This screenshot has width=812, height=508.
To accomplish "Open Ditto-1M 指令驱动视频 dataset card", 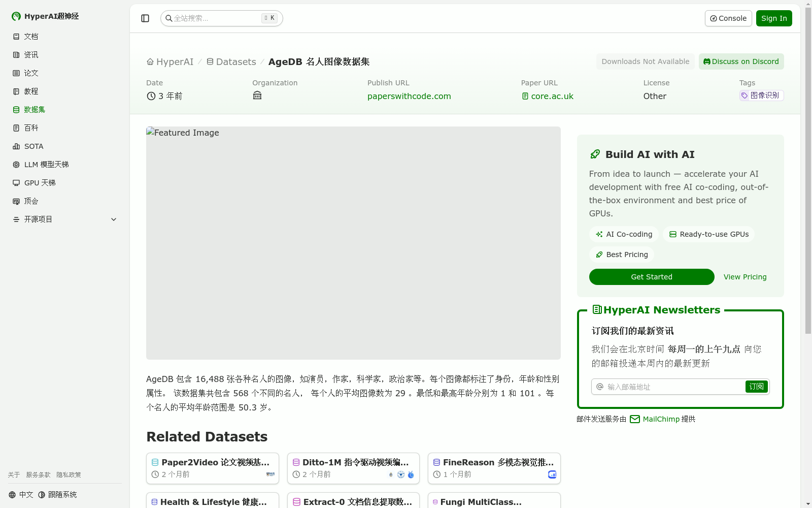I will click(x=353, y=468).
